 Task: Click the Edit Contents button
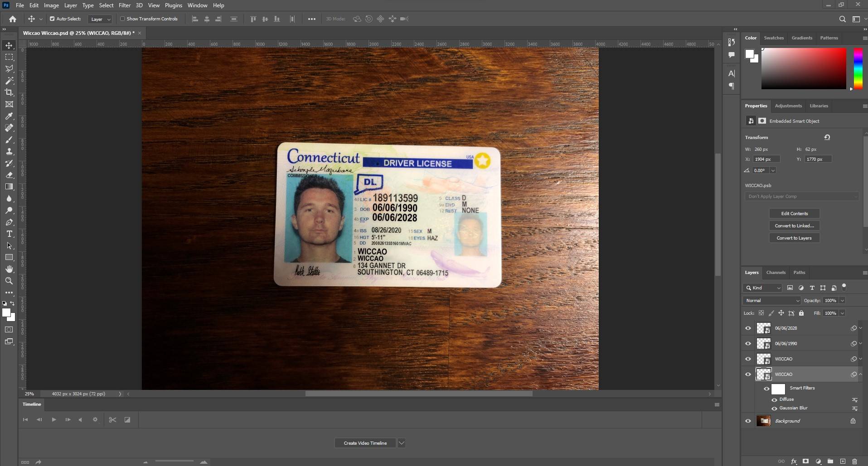pyautogui.click(x=794, y=214)
